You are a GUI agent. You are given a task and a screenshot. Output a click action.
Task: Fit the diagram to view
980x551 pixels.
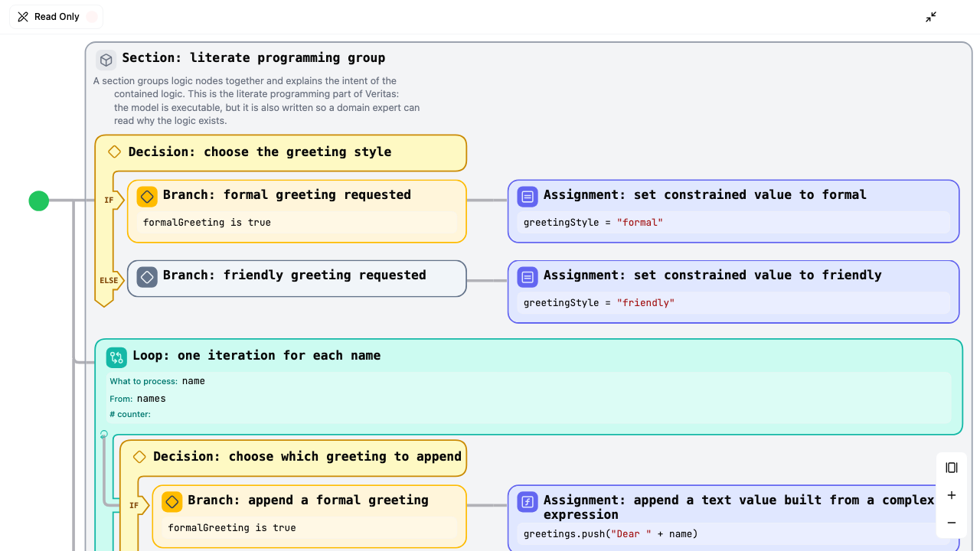952,468
